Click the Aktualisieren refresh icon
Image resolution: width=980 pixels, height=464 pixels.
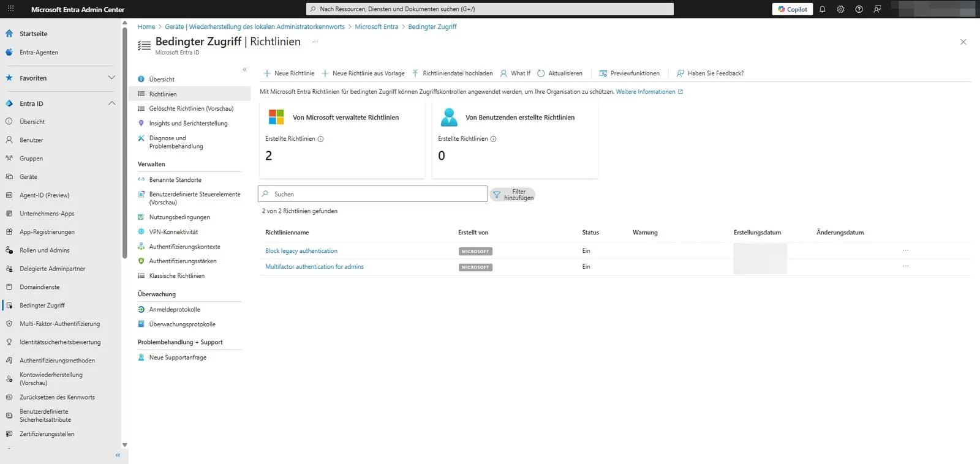click(541, 73)
